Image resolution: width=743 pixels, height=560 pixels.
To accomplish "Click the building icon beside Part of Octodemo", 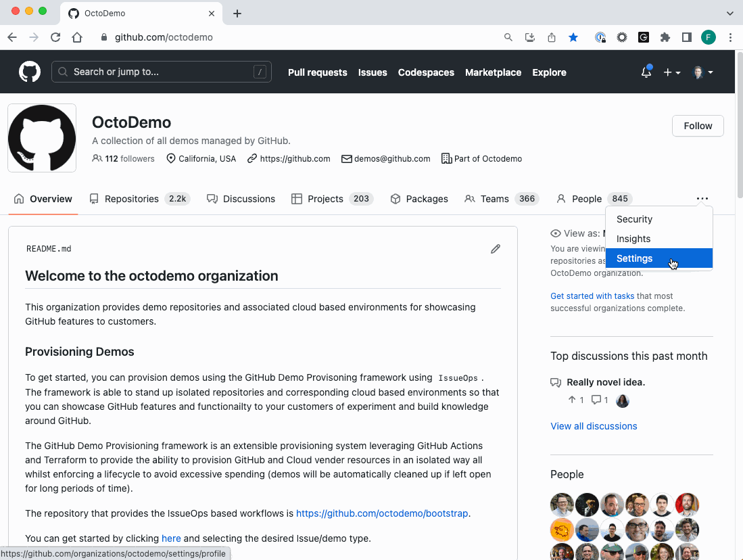I will 446,158.
